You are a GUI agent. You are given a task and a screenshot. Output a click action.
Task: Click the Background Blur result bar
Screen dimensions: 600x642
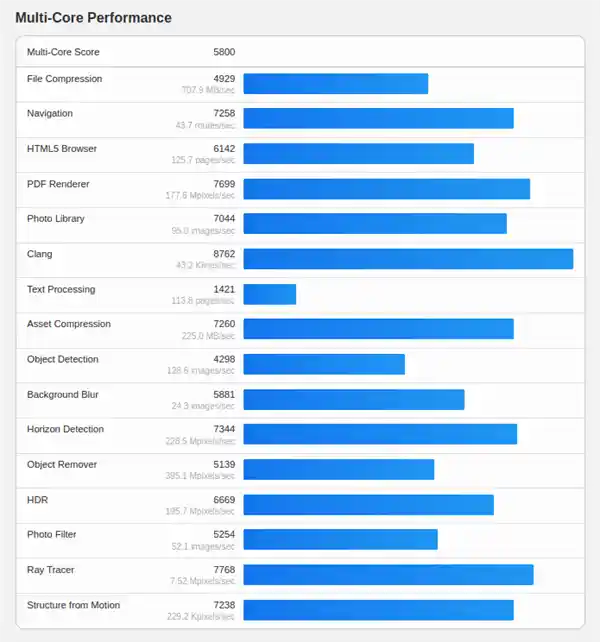point(354,399)
